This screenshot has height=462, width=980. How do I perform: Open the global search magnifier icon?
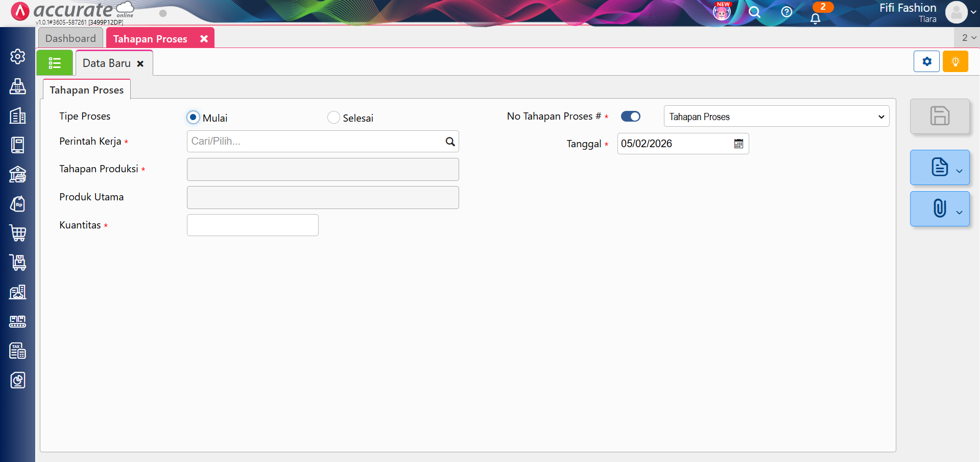(x=754, y=12)
